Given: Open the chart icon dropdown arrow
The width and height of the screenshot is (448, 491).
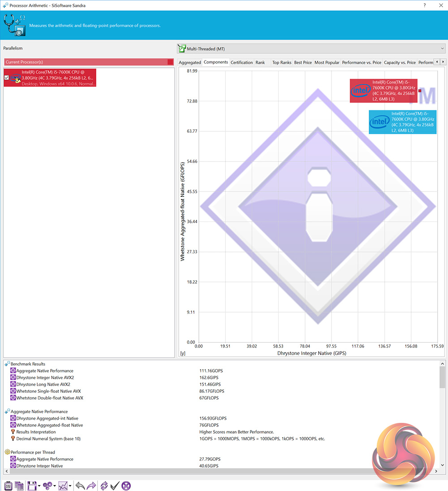Looking at the screenshot, I should [70, 486].
